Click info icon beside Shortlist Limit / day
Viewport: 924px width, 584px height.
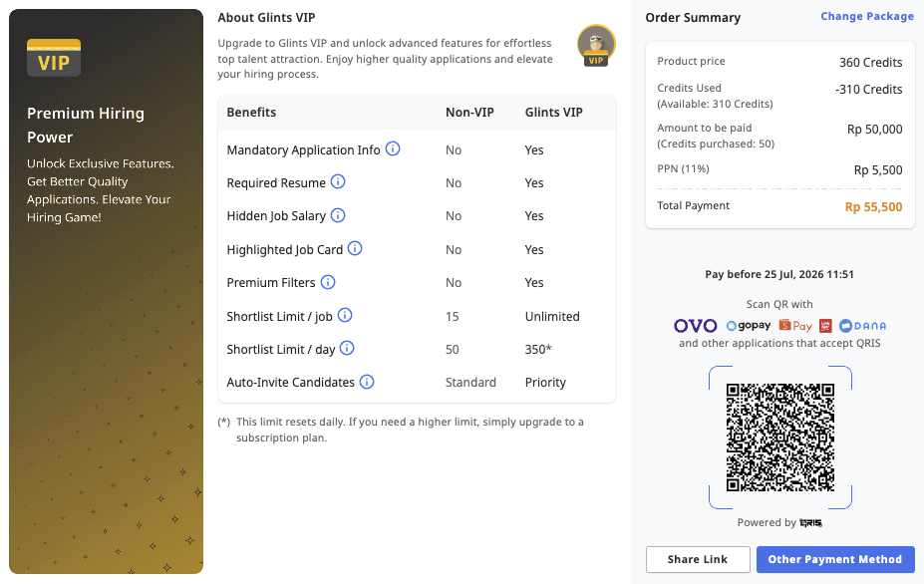pos(347,348)
